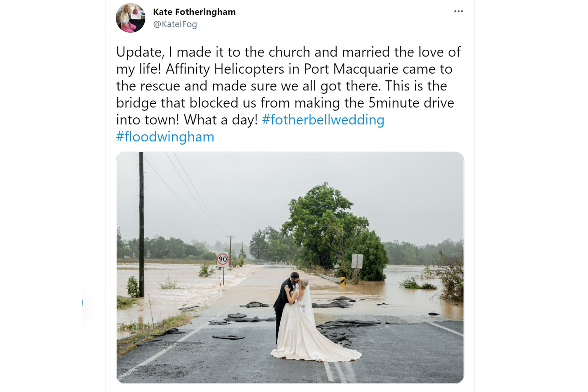Open the Kate Fotheringham display name link
This screenshot has width=588, height=392.
click(x=194, y=12)
